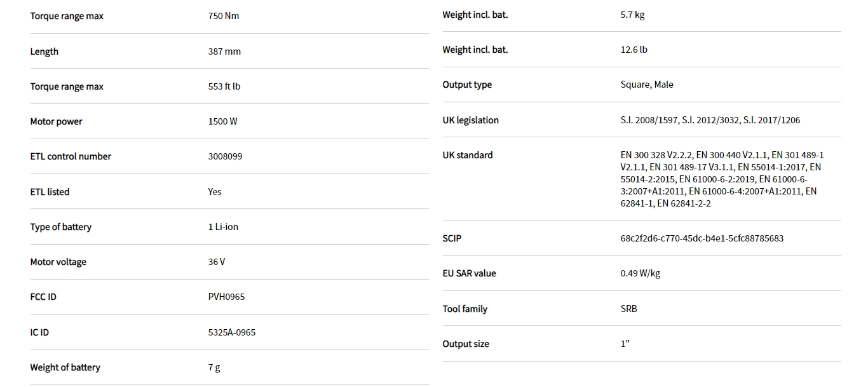Image resolution: width=868 pixels, height=387 pixels.
Task: Select IC ID value 5325A-0965
Action: point(232,332)
